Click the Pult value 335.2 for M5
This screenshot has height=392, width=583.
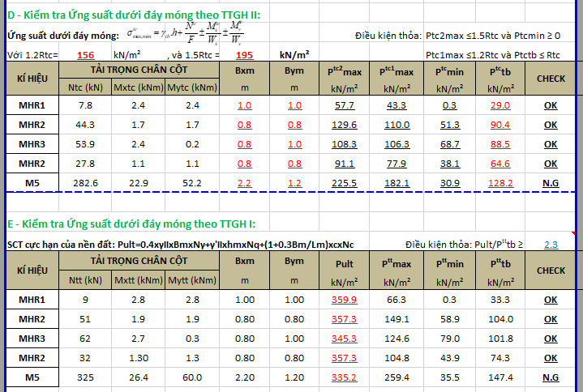345,377
